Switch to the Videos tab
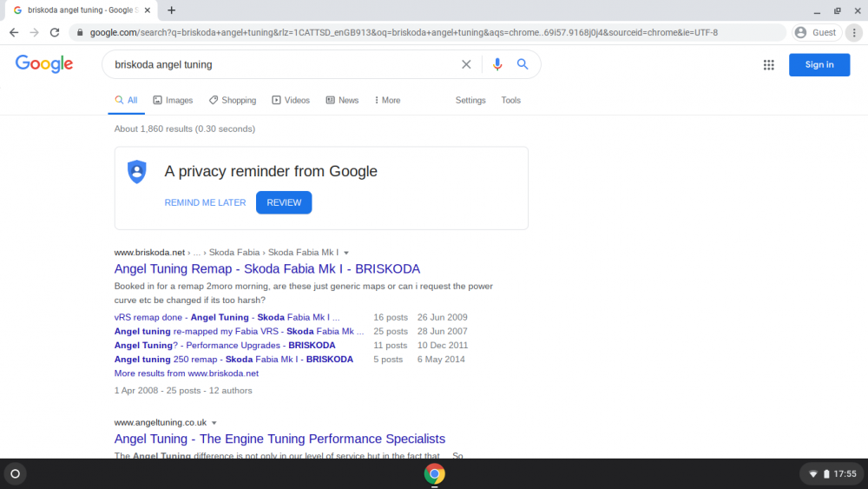The height and width of the screenshot is (489, 868). coord(291,100)
